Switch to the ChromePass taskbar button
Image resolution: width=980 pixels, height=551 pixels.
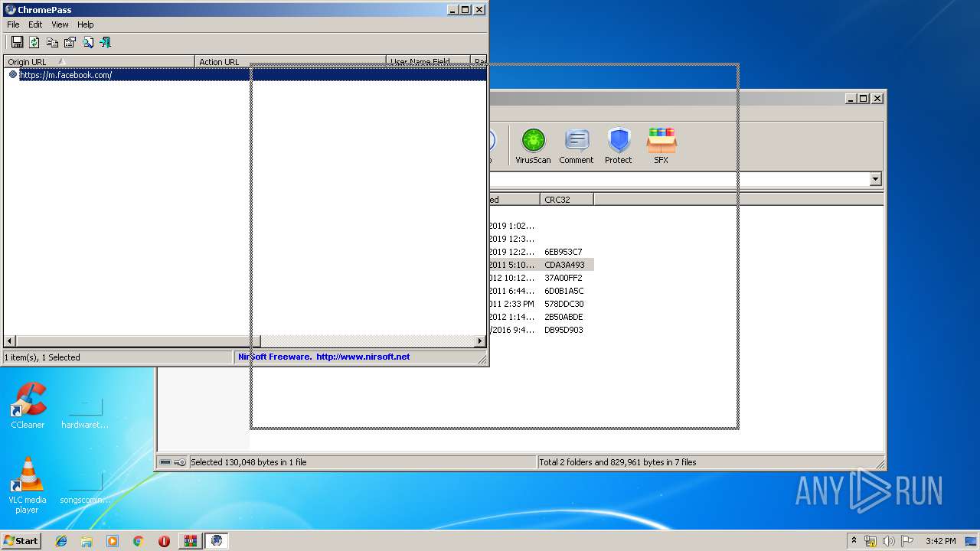pyautogui.click(x=217, y=541)
